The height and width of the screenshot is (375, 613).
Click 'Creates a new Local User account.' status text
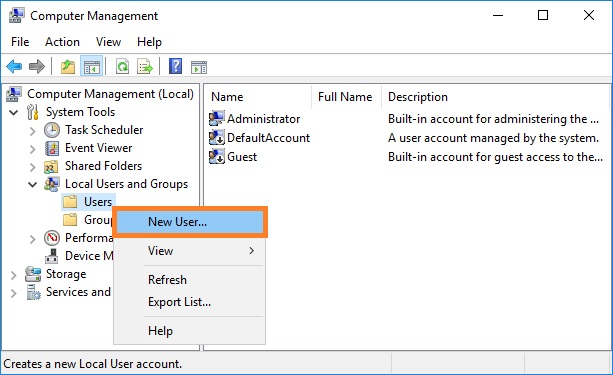pos(93,364)
